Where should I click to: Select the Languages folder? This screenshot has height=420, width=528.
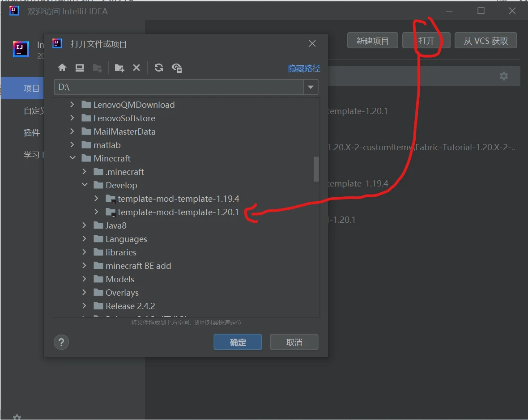pyautogui.click(x=126, y=239)
